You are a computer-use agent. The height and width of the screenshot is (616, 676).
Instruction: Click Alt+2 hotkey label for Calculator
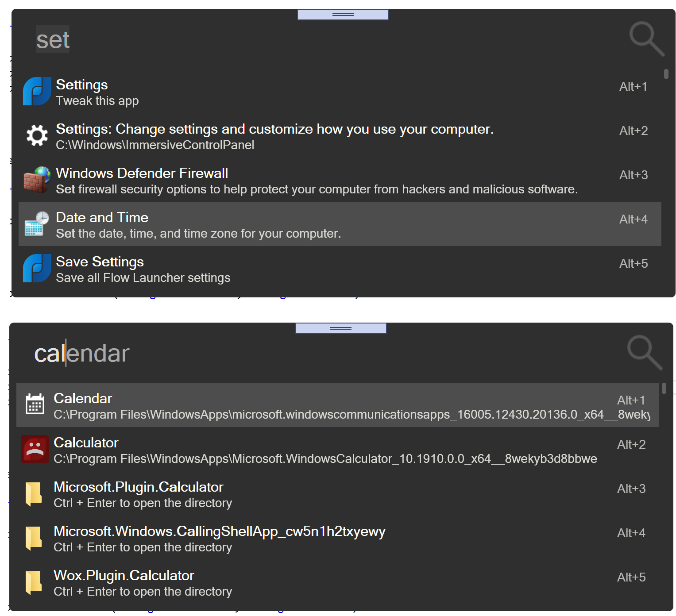(x=631, y=444)
